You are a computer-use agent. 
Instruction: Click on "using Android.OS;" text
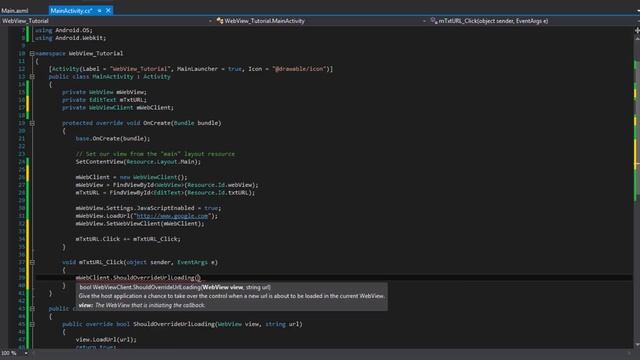coord(64,30)
